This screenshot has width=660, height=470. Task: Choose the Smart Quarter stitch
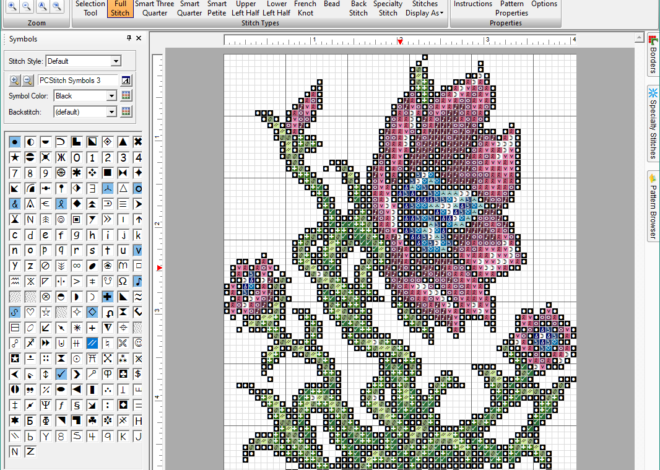pyautogui.click(x=189, y=8)
